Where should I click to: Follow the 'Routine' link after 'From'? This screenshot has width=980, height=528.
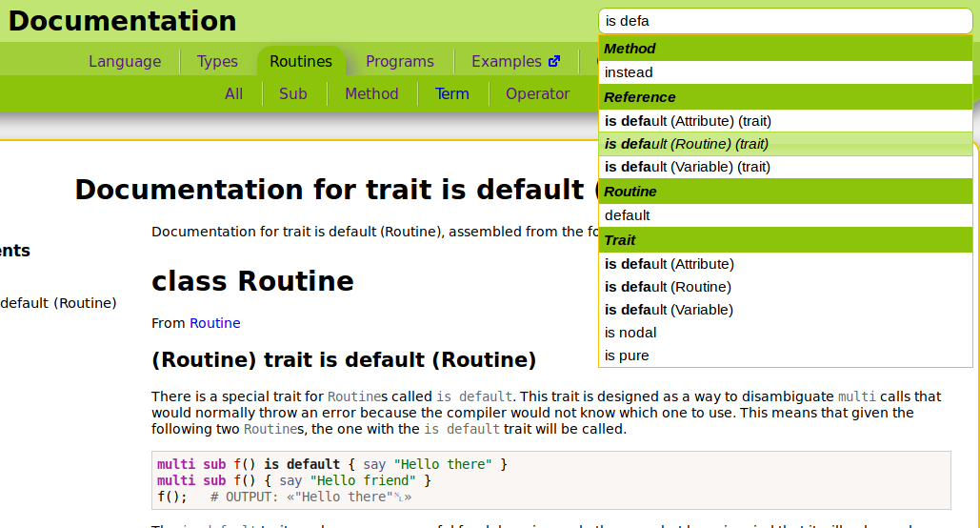[x=215, y=323]
